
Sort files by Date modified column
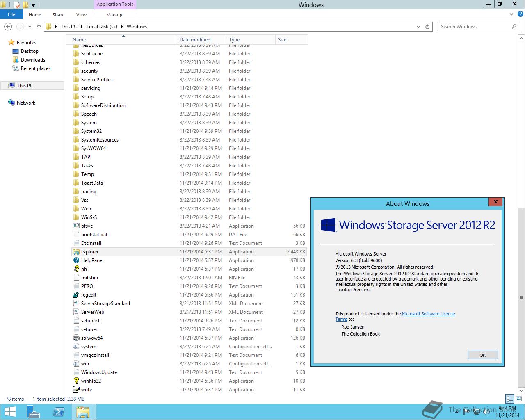click(201, 40)
